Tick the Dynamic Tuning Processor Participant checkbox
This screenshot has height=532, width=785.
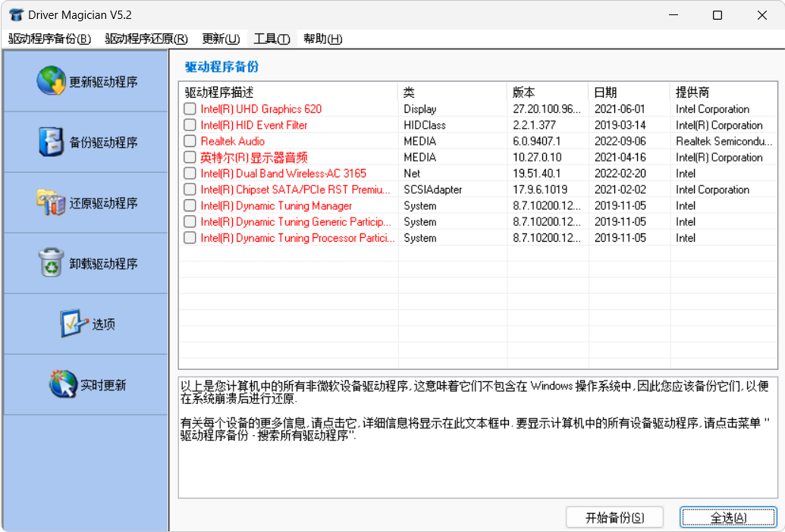(x=190, y=237)
